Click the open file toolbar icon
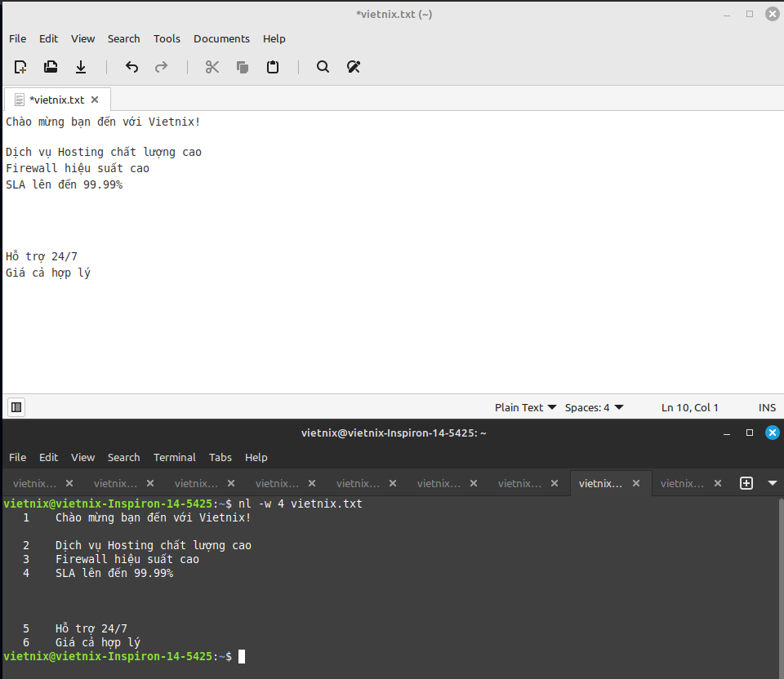Screen dimensions: 784x679 51,67
